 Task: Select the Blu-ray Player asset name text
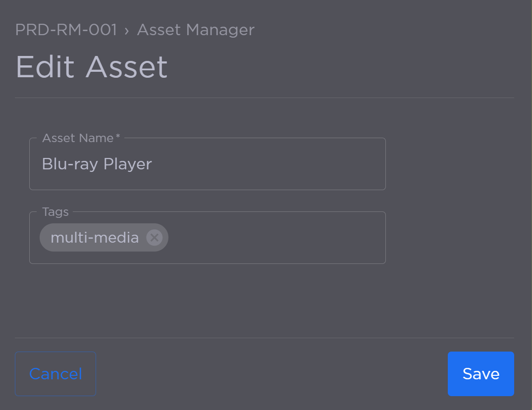97,164
